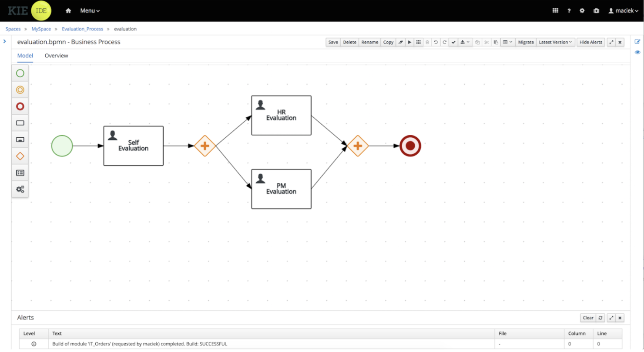Go to the MySpace breadcrumb link
Image resolution: width=644 pixels, height=352 pixels.
41,29
